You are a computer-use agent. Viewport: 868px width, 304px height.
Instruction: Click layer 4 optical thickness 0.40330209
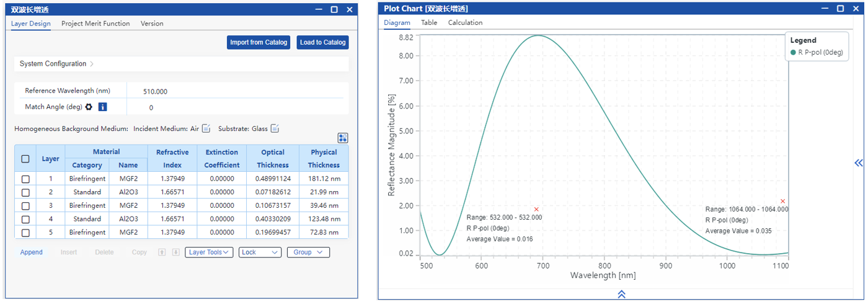pyautogui.click(x=273, y=219)
